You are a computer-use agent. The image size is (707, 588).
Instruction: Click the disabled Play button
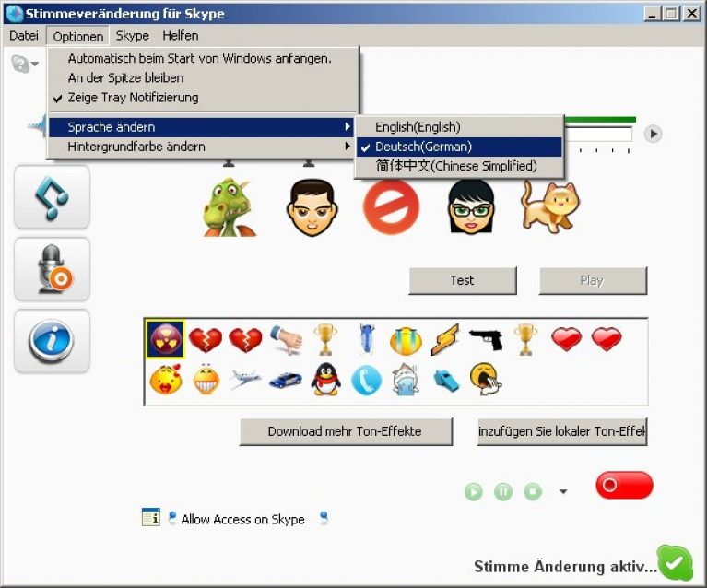[x=593, y=280]
